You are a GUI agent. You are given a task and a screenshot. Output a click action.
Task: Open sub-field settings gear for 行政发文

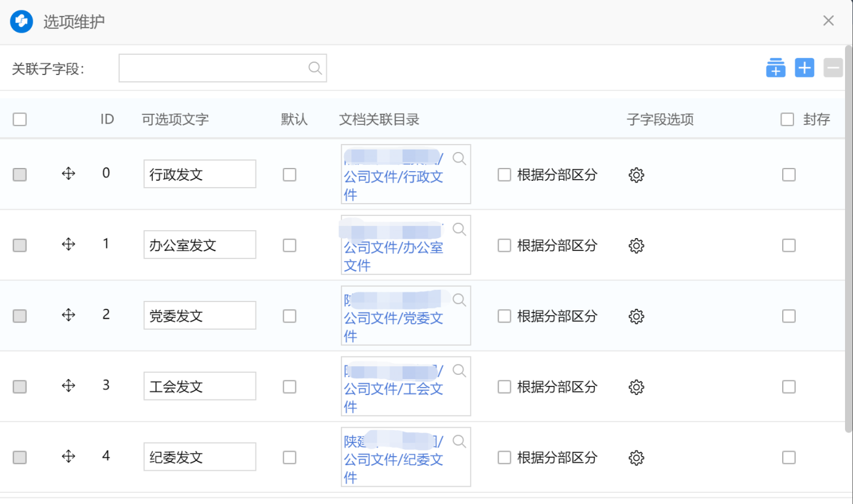tap(636, 175)
